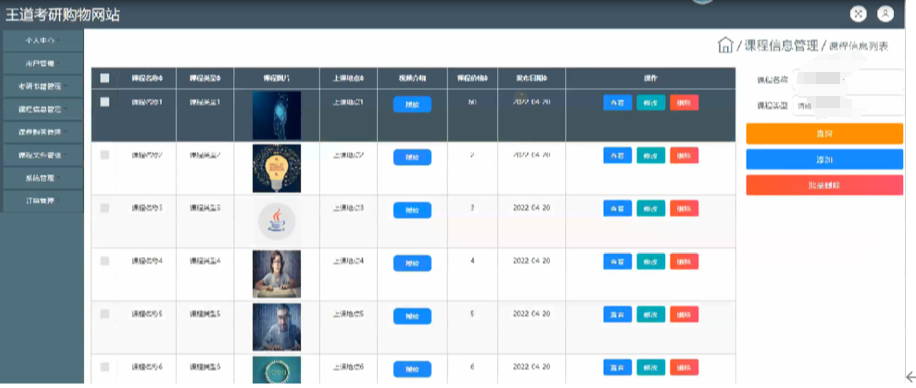Viewport: 916px width, 388px height.
Task: Click the orange 查询 search button
Action: point(824,134)
